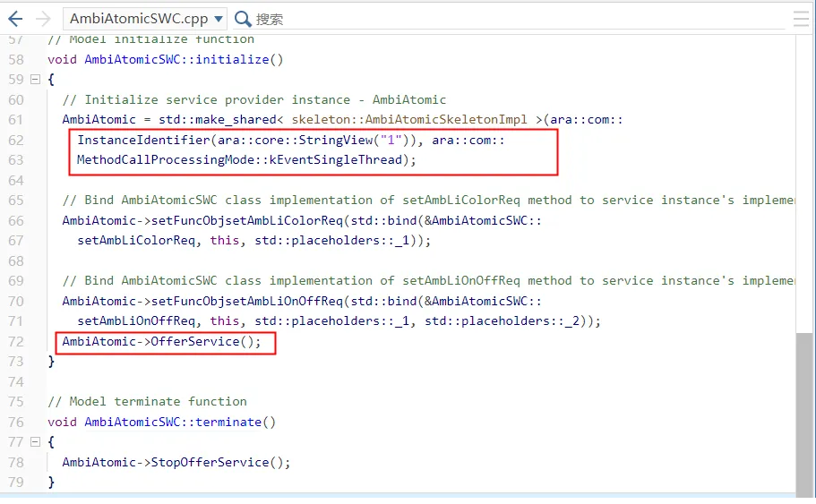
Task: Click the line number 79
Action: coord(16,483)
